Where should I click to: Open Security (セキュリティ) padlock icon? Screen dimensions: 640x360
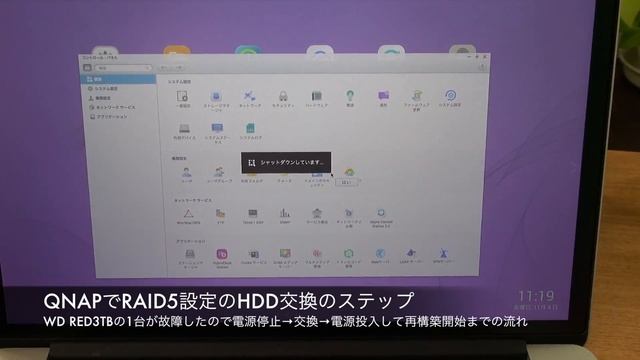point(283,96)
